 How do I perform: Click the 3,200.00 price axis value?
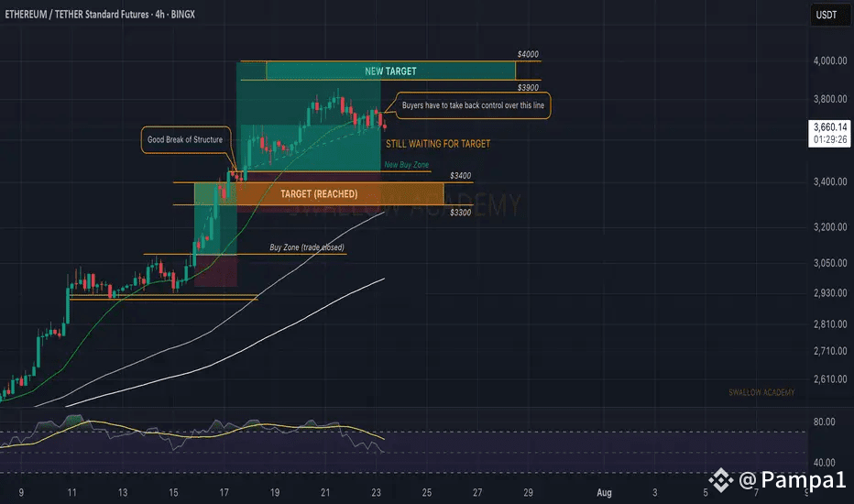(x=830, y=226)
